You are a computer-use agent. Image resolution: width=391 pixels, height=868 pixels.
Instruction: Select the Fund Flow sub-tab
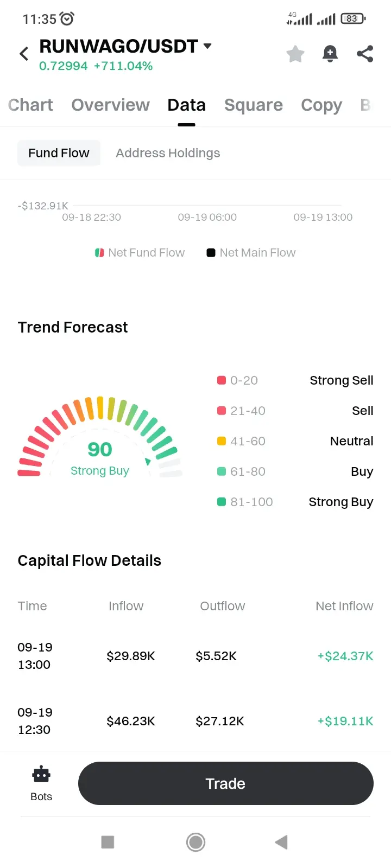click(59, 153)
